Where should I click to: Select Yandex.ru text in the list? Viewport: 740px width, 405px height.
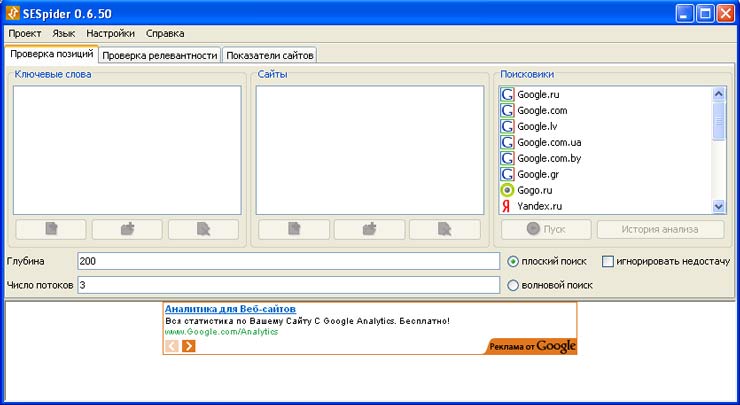coord(539,206)
